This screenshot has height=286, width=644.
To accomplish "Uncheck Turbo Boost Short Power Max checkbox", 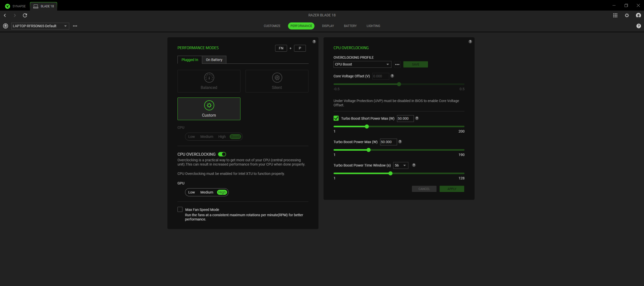I will click(336, 118).
